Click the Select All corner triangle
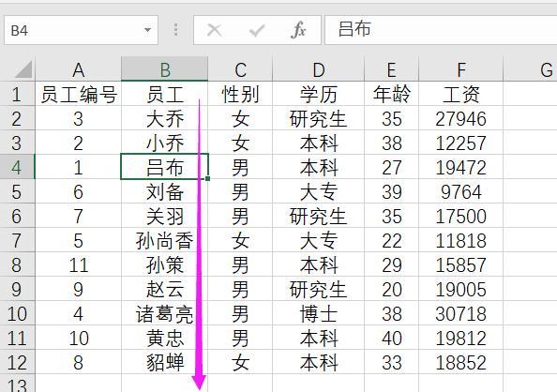Viewport: 557px width, 392px height. [23, 69]
